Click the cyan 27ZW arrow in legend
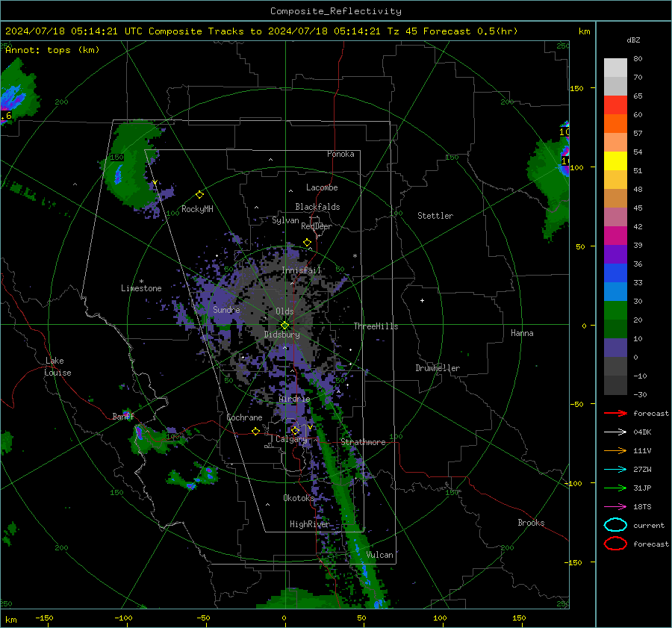672x628 pixels. 615,469
